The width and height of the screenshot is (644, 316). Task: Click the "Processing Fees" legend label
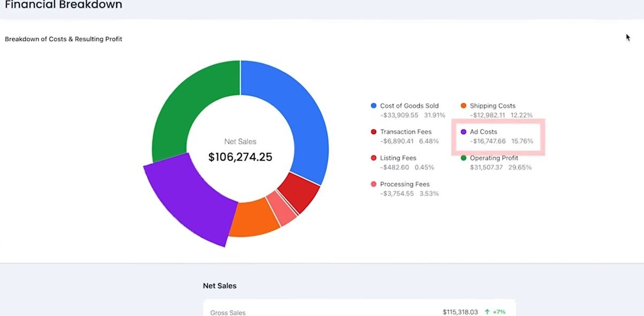tap(405, 184)
